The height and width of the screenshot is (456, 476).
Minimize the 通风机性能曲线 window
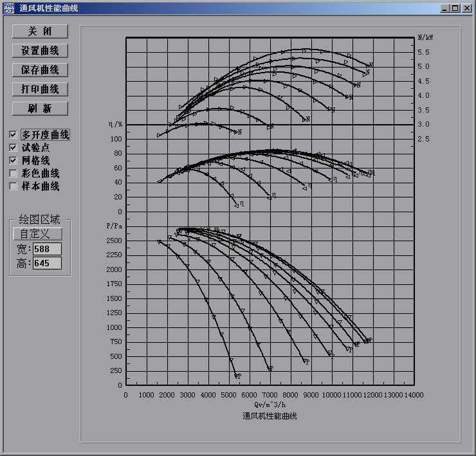click(x=445, y=8)
